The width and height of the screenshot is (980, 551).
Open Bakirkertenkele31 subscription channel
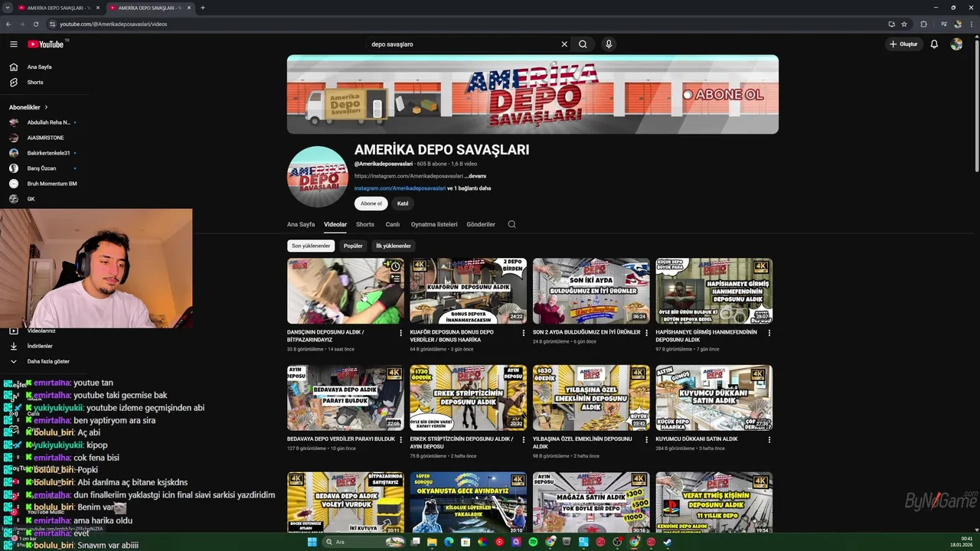pyautogui.click(x=43, y=153)
